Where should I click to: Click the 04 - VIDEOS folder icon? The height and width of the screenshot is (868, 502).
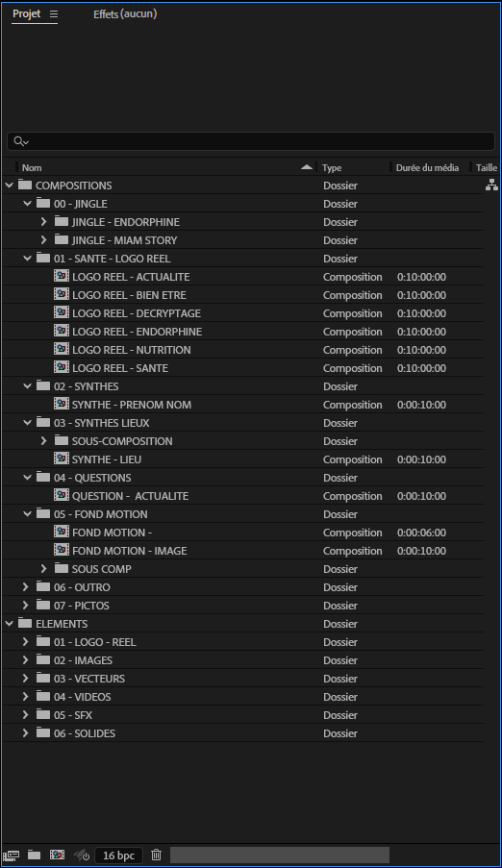pyautogui.click(x=43, y=696)
